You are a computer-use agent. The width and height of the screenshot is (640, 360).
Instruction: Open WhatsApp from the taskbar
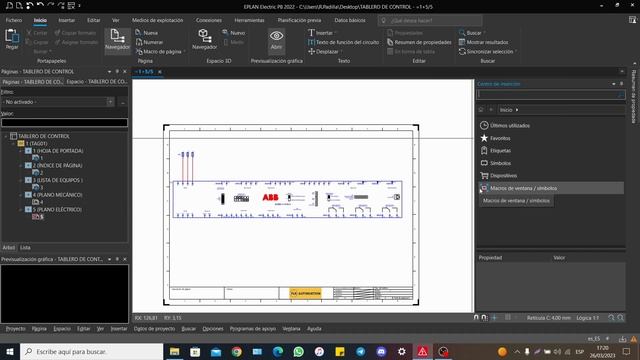[x=298, y=351]
